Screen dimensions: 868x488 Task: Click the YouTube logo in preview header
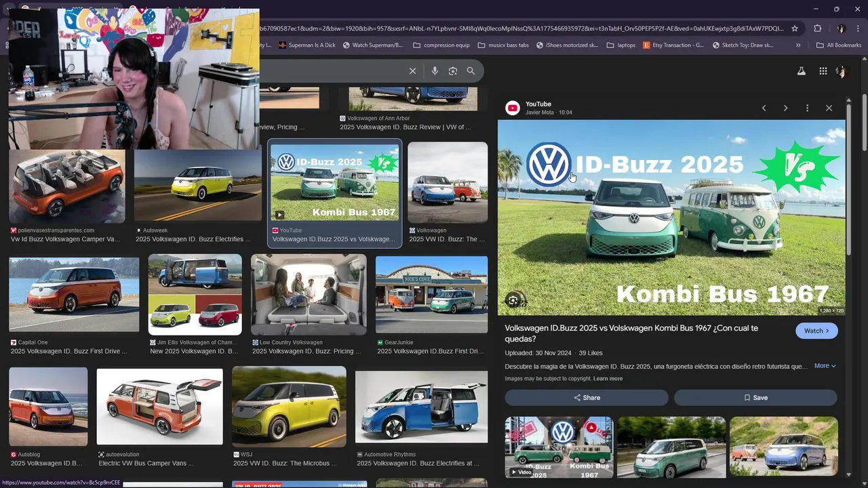pyautogui.click(x=513, y=108)
